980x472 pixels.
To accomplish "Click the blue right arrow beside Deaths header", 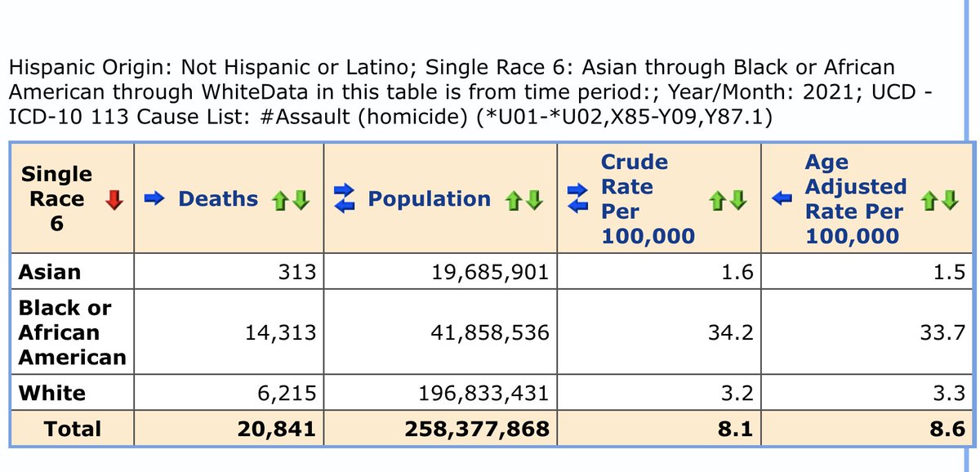I will [x=153, y=198].
